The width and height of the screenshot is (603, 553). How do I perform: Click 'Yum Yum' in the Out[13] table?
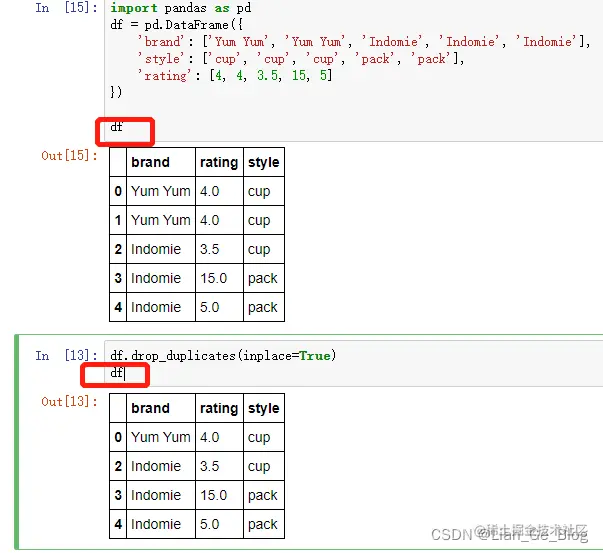pyautogui.click(x=161, y=437)
